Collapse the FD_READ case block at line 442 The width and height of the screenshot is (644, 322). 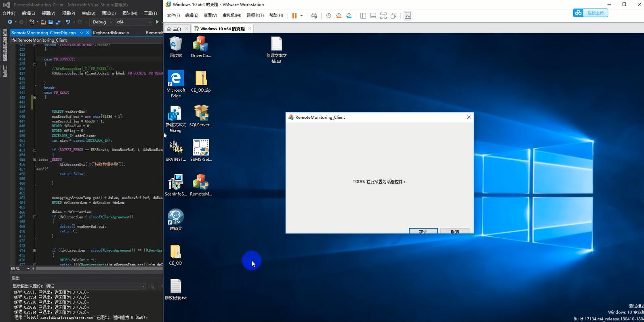[x=35, y=97]
